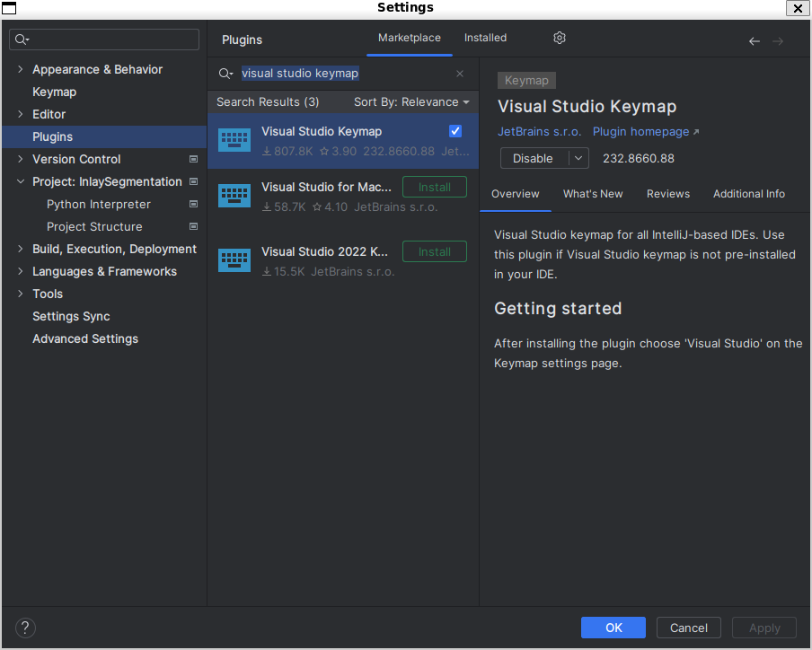Open the JetBrains s.r.o. vendor link
Viewport: 812px width, 650px height.
click(x=539, y=131)
